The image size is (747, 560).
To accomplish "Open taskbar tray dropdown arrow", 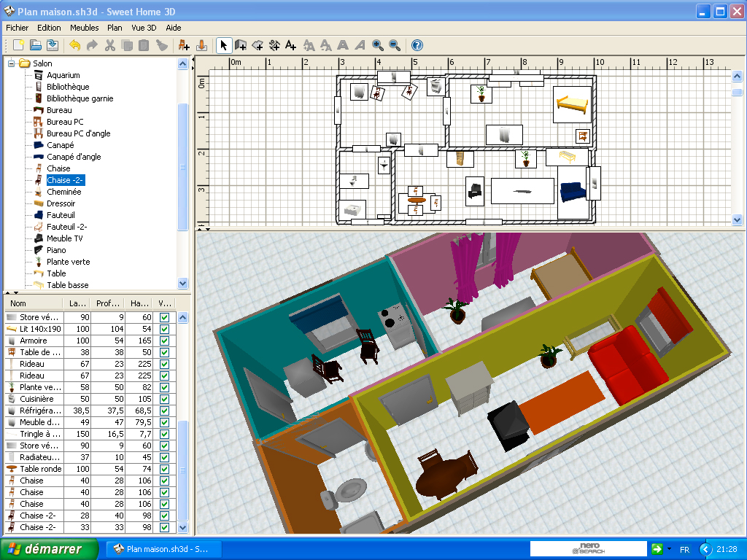I will 670,549.
